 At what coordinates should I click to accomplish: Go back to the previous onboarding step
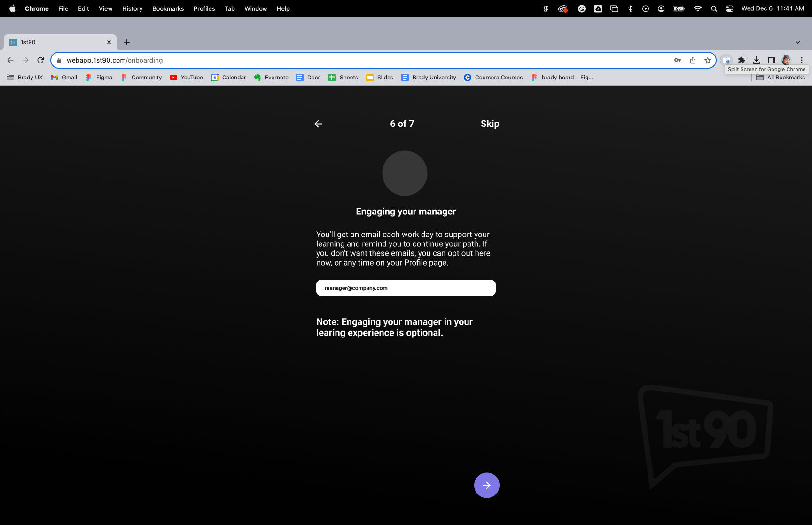click(x=318, y=124)
